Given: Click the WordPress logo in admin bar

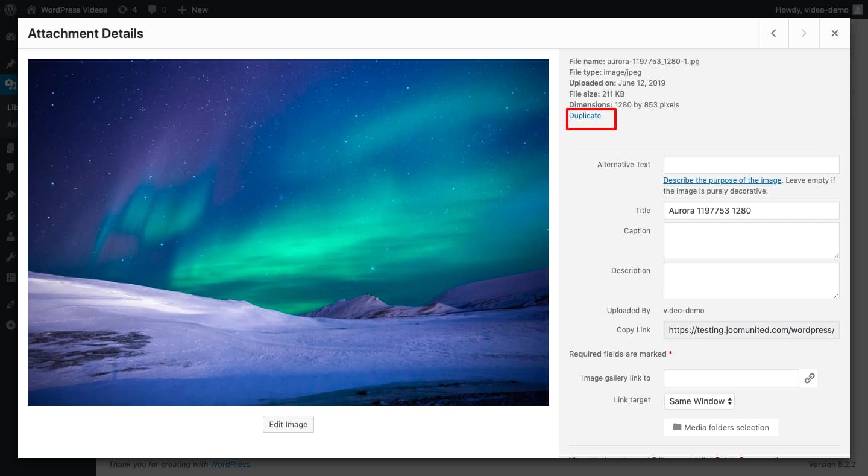Looking at the screenshot, I should [x=10, y=10].
